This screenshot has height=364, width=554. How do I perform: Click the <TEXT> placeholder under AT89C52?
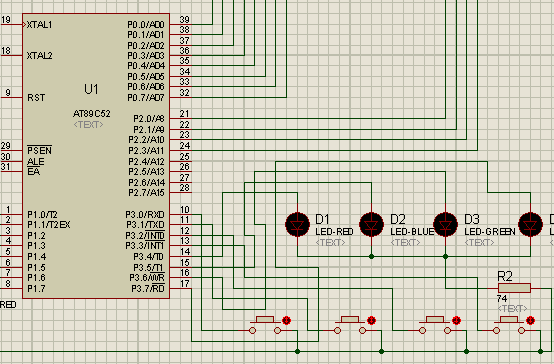coord(88,124)
